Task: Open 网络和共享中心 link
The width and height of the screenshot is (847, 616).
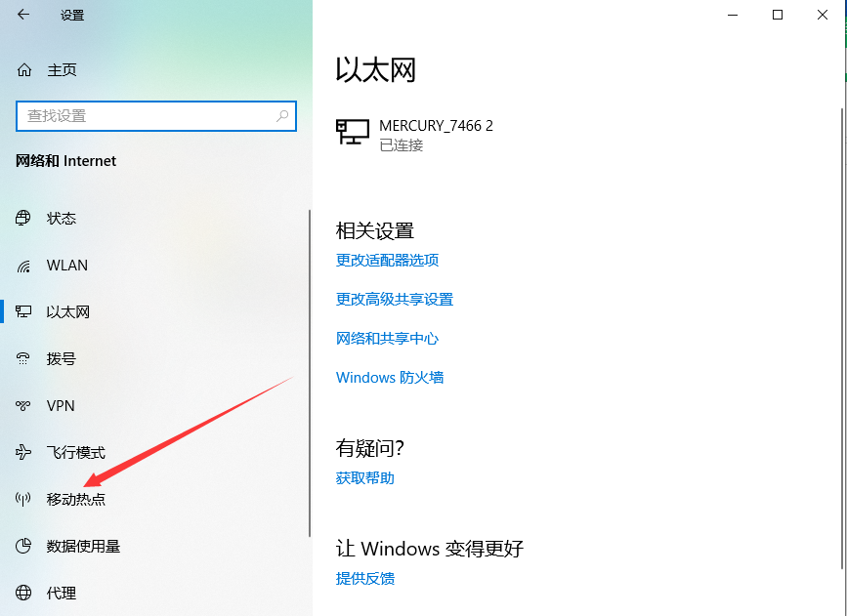Action: [387, 339]
